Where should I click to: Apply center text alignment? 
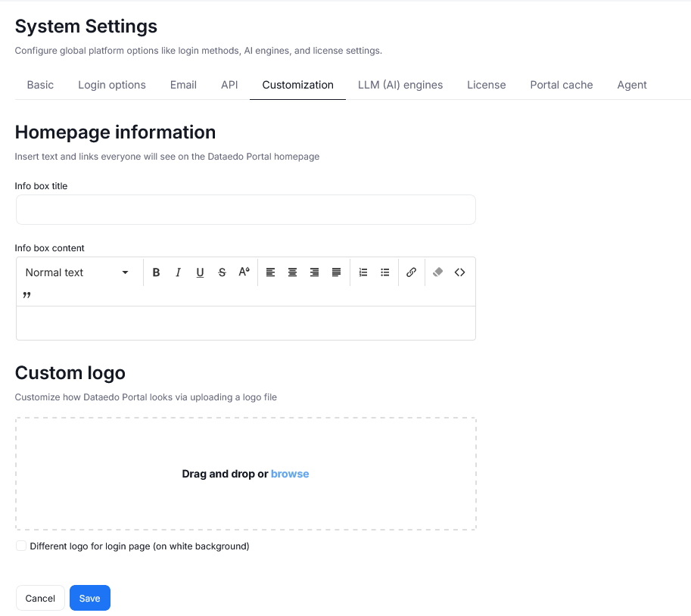point(292,272)
